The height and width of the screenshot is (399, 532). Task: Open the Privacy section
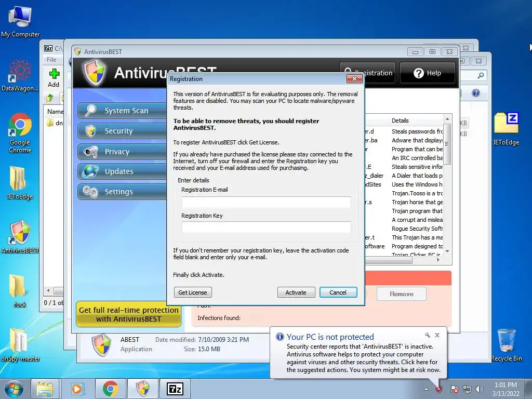click(x=122, y=152)
